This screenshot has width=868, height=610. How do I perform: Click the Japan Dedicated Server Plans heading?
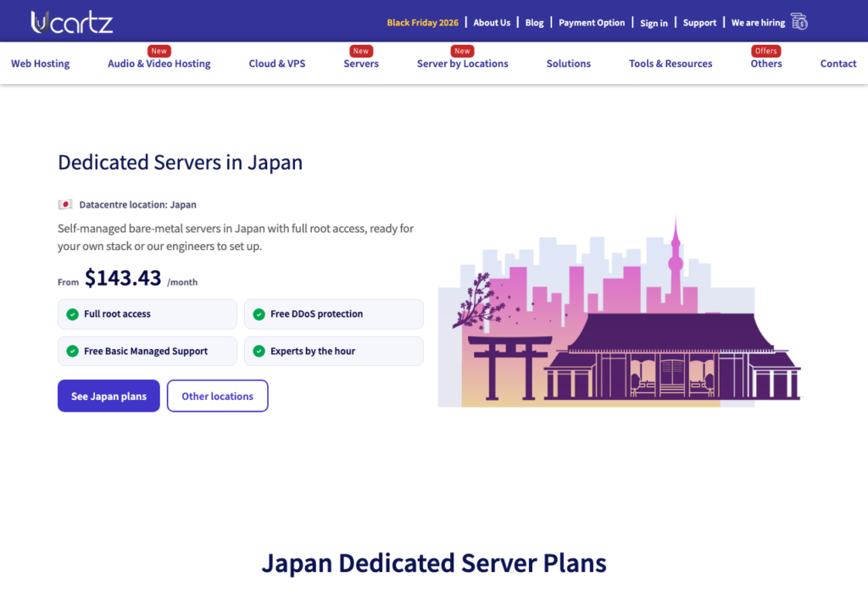pos(434,563)
